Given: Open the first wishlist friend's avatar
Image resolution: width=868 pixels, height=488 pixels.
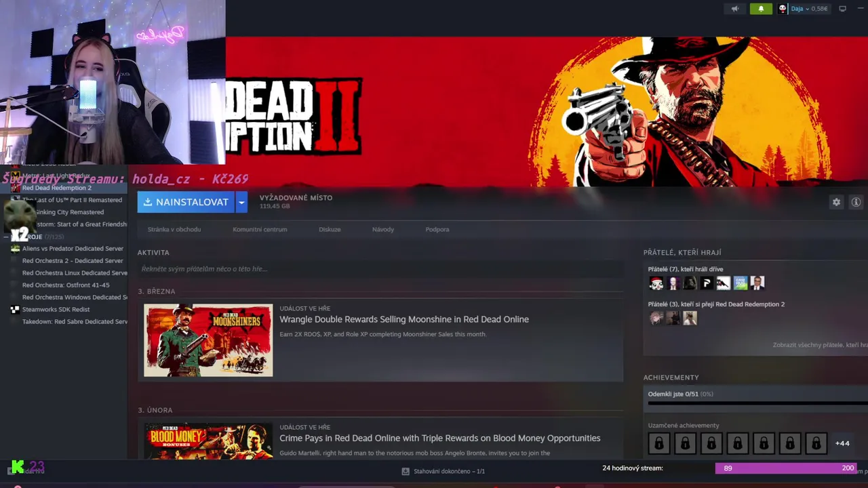Looking at the screenshot, I should coord(656,318).
